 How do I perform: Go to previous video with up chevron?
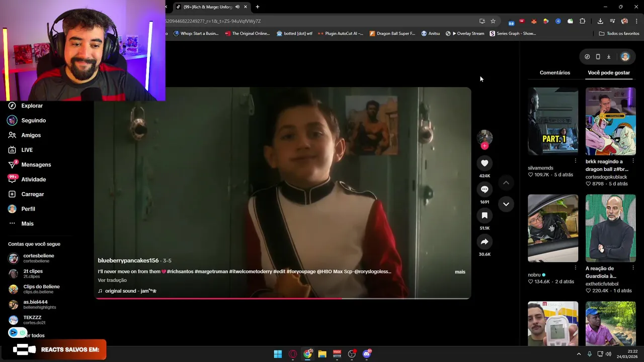506,183
